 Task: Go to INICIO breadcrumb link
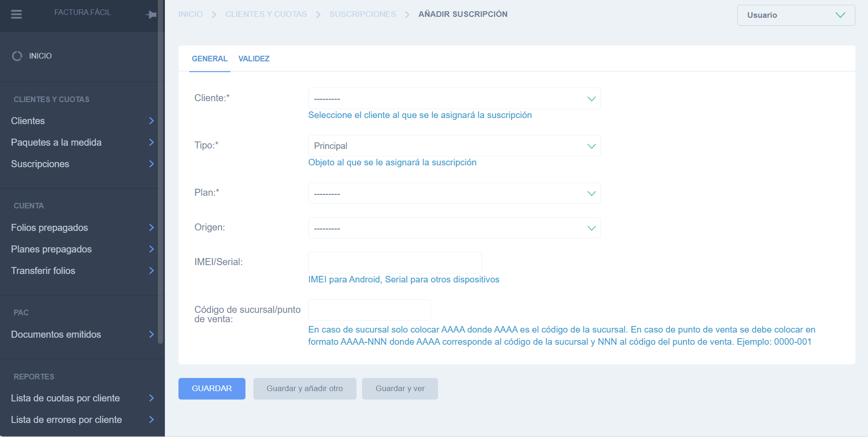(x=191, y=15)
